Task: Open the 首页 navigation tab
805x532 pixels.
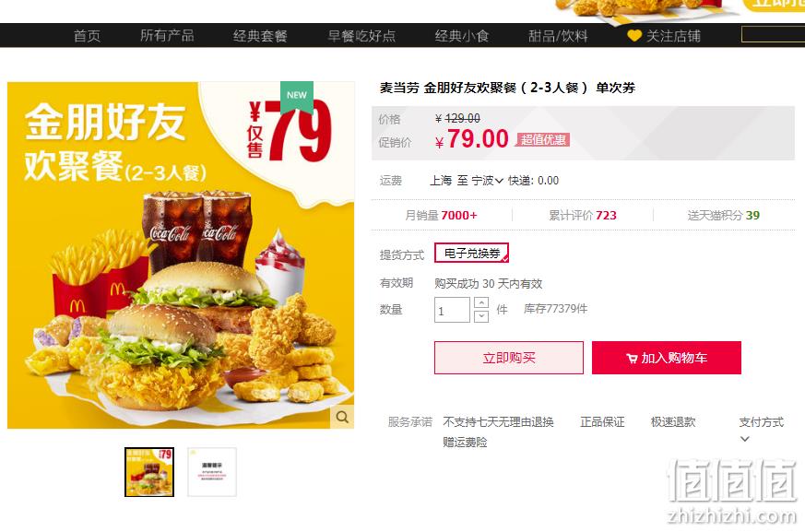Action: click(87, 36)
